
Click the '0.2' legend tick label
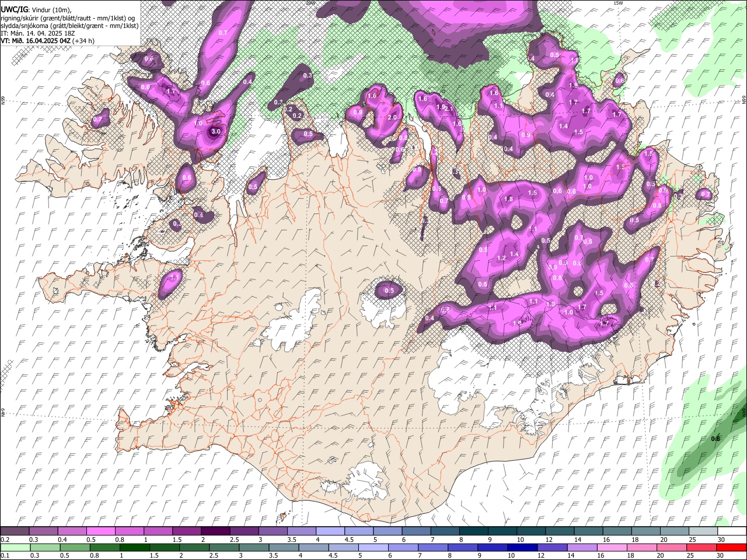[5, 540]
